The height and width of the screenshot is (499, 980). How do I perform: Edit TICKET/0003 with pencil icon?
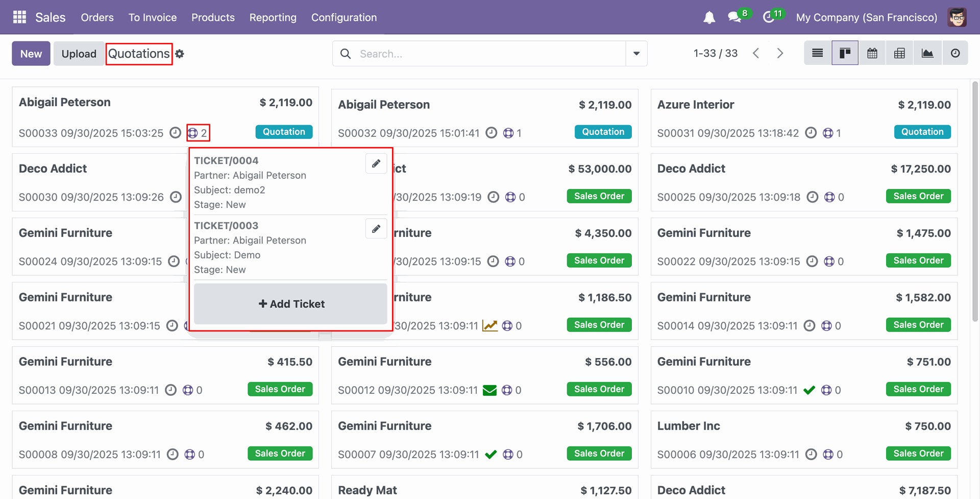(x=376, y=229)
